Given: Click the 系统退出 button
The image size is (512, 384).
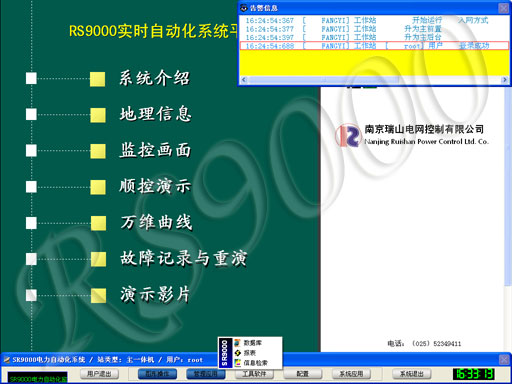Looking at the screenshot, I should [x=412, y=374].
